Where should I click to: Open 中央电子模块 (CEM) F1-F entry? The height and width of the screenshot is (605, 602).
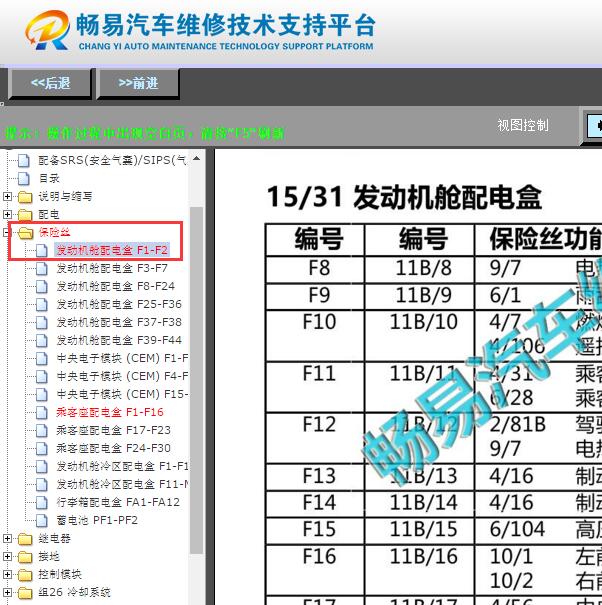point(122,358)
